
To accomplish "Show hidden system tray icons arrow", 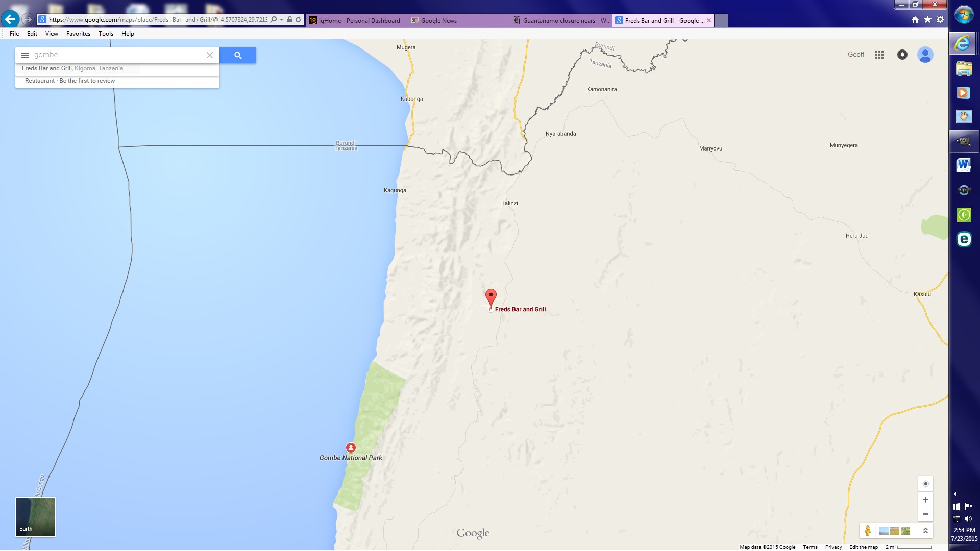I will click(955, 494).
